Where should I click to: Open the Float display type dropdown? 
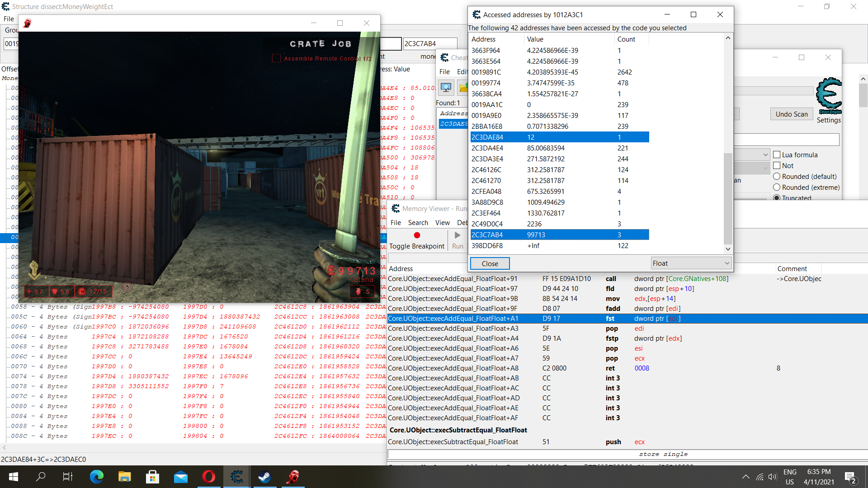coord(690,263)
